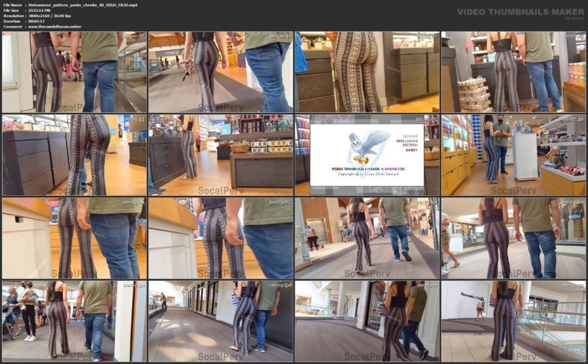Select the thumbnail at 00:03:48

click(x=367, y=238)
